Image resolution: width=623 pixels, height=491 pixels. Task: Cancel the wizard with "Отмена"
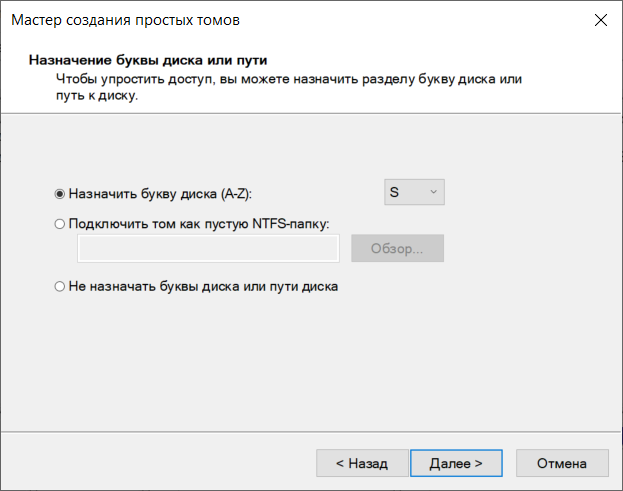click(x=562, y=463)
